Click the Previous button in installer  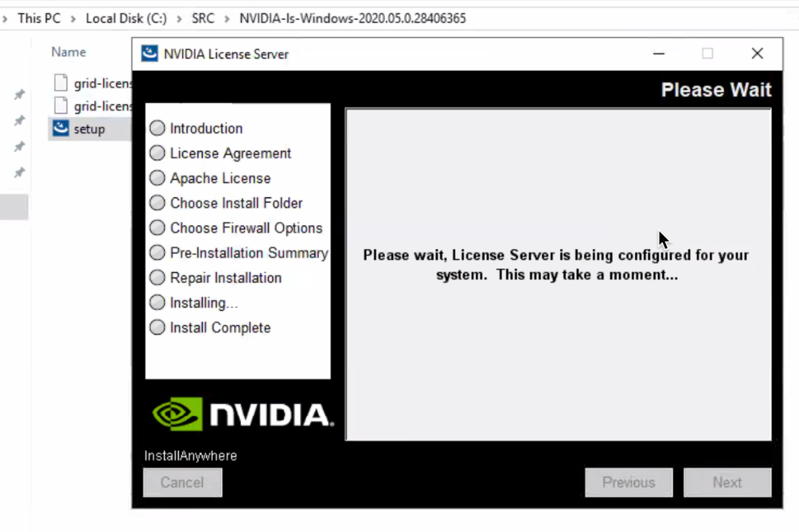pyautogui.click(x=629, y=482)
